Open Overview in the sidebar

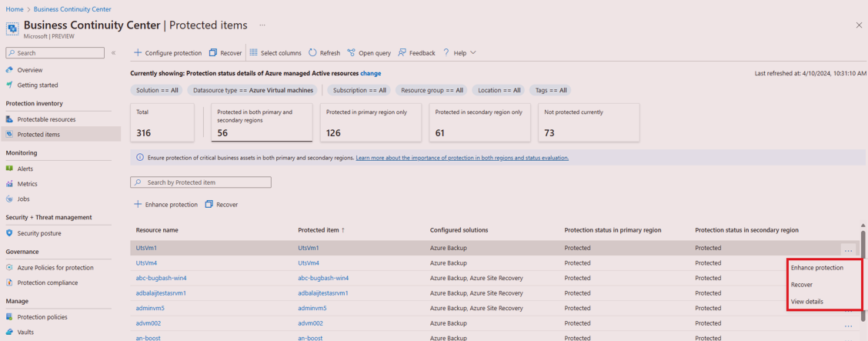[x=29, y=70]
